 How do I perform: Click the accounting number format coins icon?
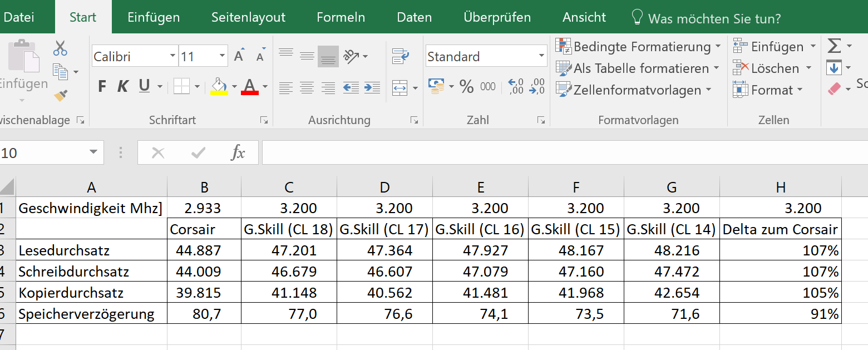pyautogui.click(x=436, y=86)
